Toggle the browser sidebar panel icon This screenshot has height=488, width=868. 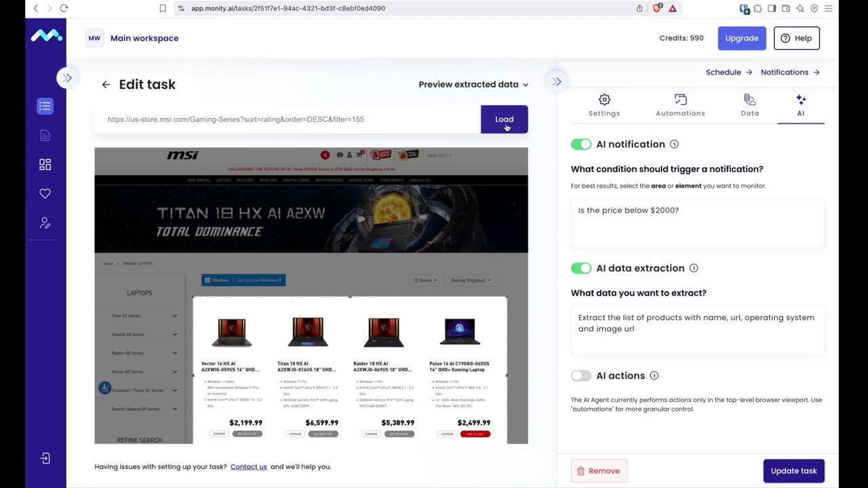(772, 8)
